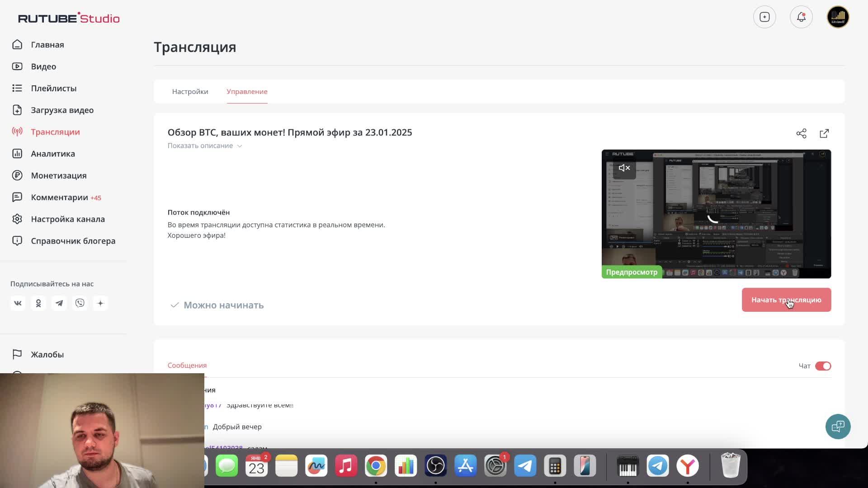The height and width of the screenshot is (488, 868).
Task: Click the 'Можно начинать' status label
Action: [x=223, y=305]
